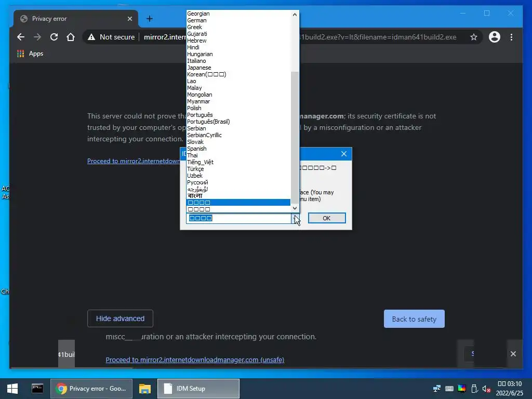Open the Chrome home page button
Screen dimensions: 532x399
click(x=71, y=37)
